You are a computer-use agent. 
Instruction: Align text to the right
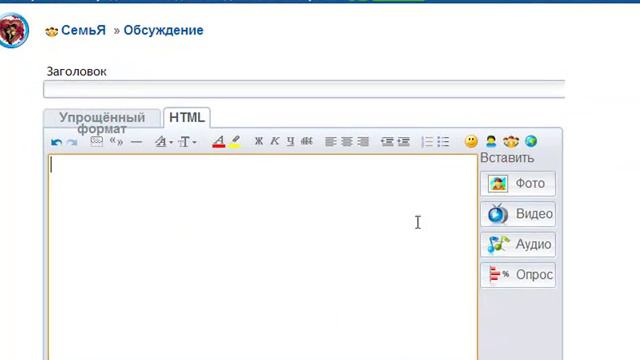pyautogui.click(x=363, y=142)
